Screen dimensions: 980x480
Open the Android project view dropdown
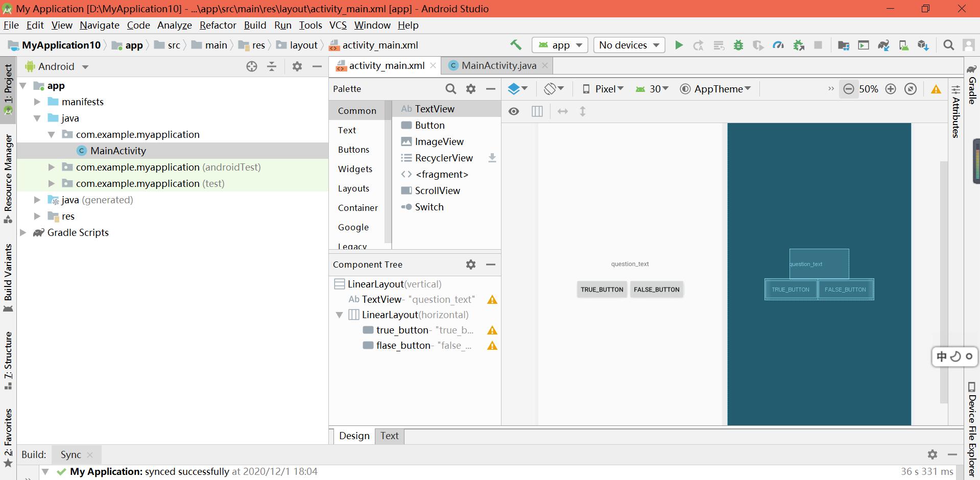coord(57,66)
